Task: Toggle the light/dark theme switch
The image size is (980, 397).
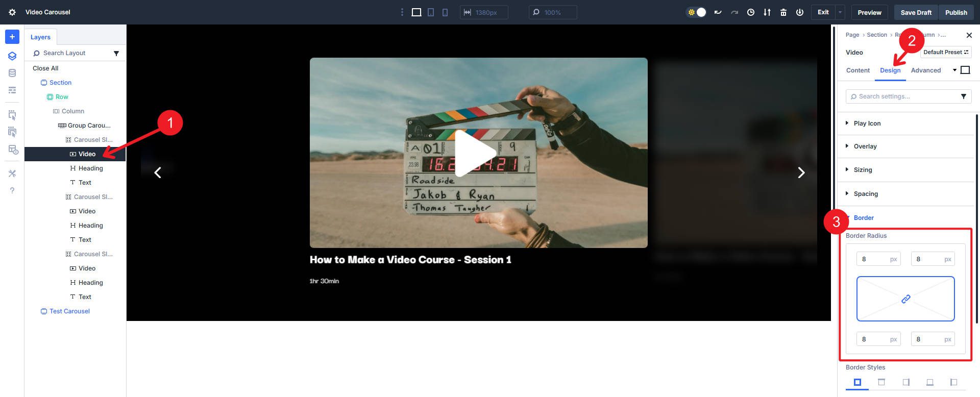Action: [x=697, y=12]
